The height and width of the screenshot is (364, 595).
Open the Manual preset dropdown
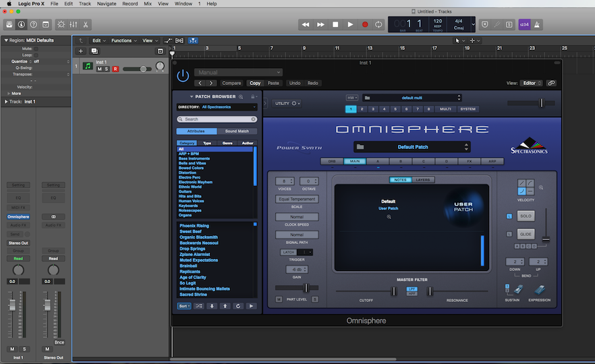click(x=238, y=72)
